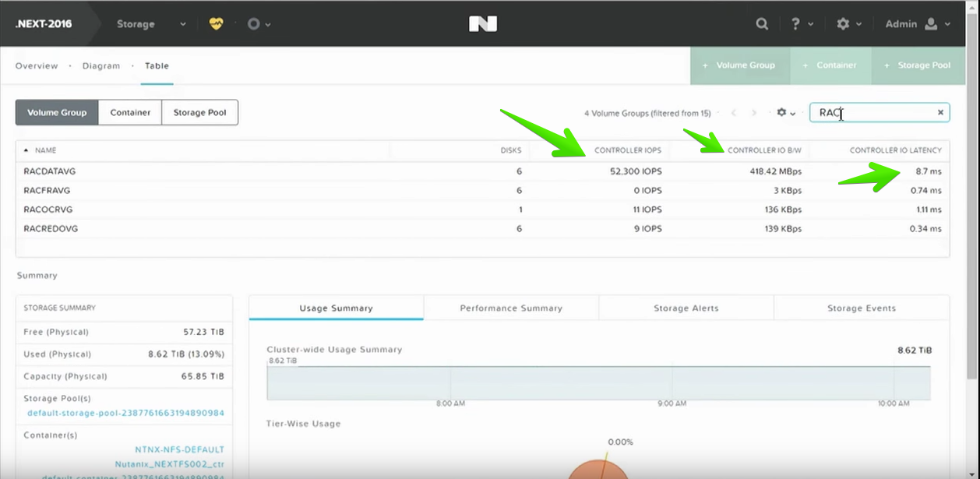The image size is (980, 479).
Task: Select the Container filter button
Action: [x=130, y=112]
